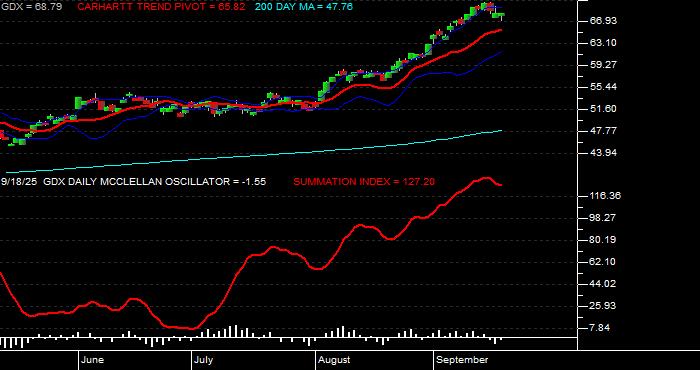Select the 66.93 price axis value
This screenshot has height=370, width=700.
(604, 21)
